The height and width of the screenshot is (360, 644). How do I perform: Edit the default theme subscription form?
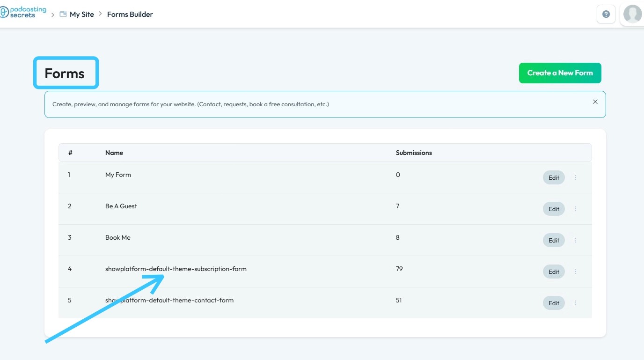(554, 272)
